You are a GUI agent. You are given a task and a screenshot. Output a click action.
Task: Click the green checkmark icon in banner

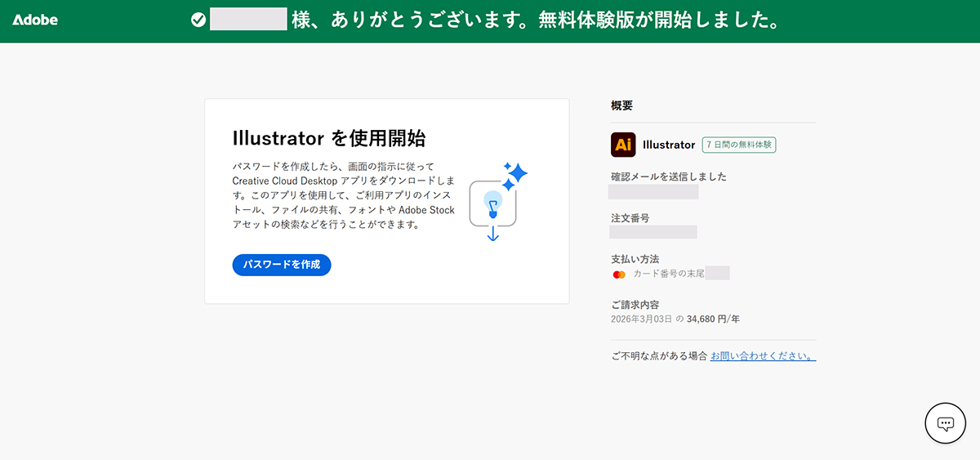pos(198,20)
